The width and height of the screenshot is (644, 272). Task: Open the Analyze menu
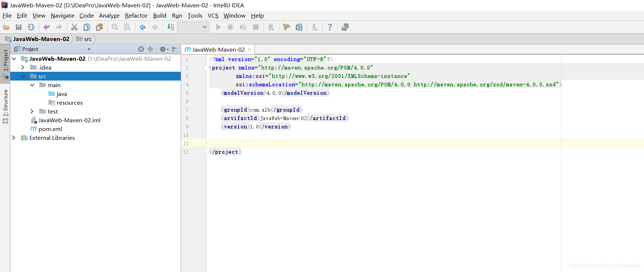pyautogui.click(x=109, y=15)
